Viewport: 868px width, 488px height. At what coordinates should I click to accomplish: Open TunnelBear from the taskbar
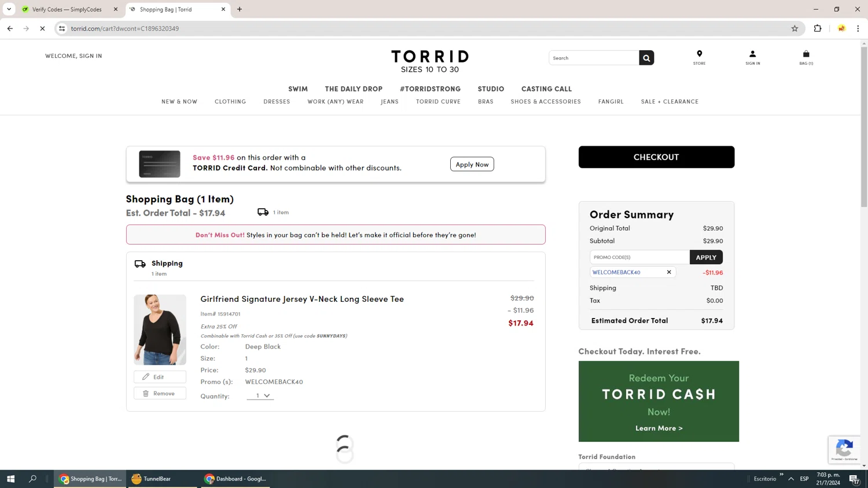[x=152, y=479]
